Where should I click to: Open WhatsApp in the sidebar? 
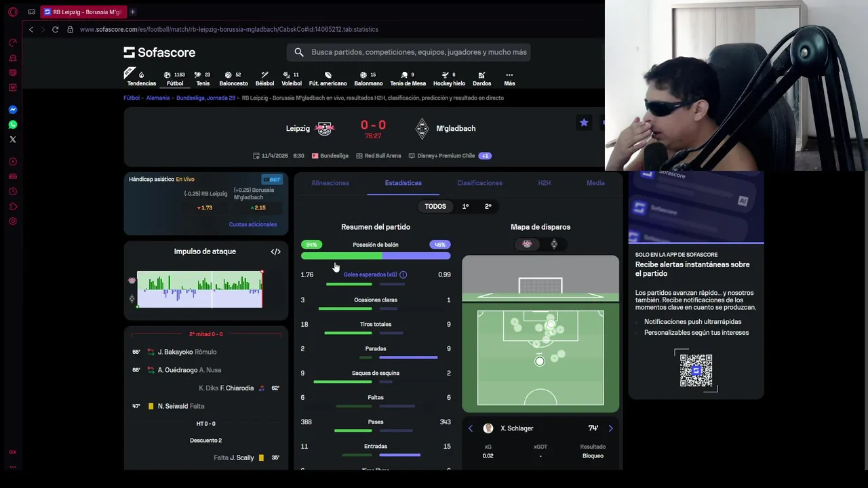tap(12, 124)
